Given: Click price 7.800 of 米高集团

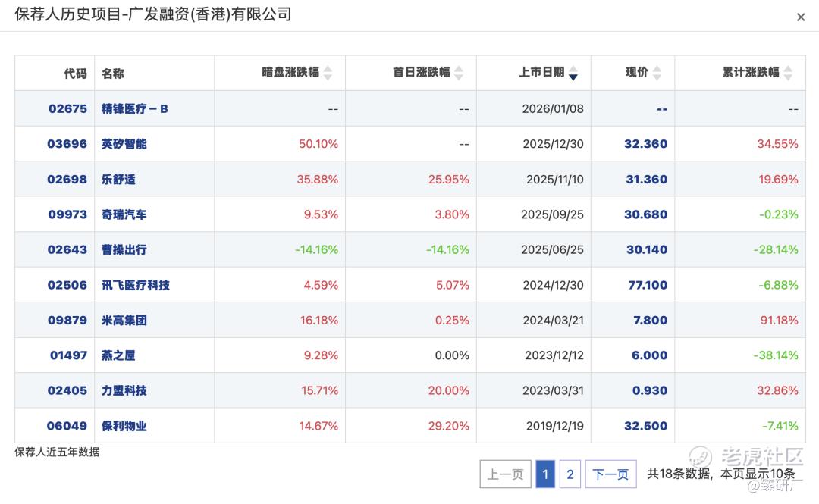Looking at the screenshot, I should pyautogui.click(x=651, y=320).
